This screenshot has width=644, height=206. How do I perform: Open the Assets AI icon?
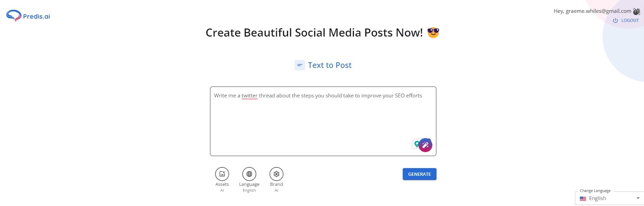[x=222, y=174]
